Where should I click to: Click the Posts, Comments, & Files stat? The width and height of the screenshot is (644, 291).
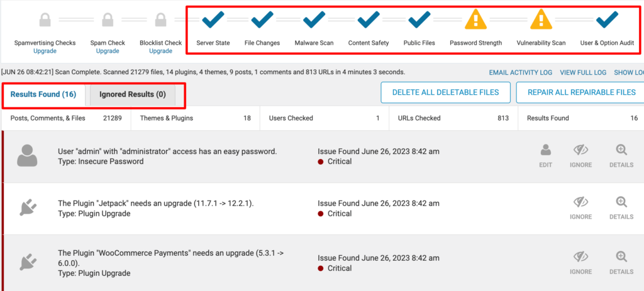coord(65,118)
